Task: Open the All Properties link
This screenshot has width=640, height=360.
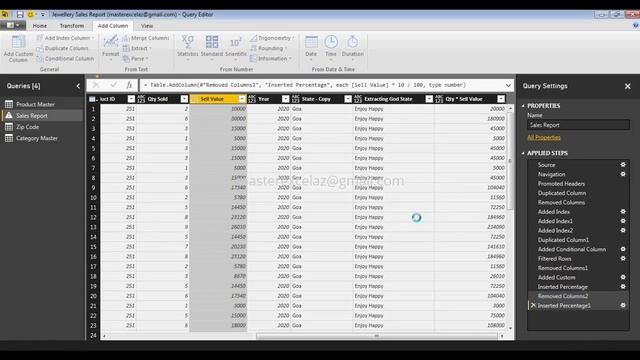Action: [x=544, y=138]
